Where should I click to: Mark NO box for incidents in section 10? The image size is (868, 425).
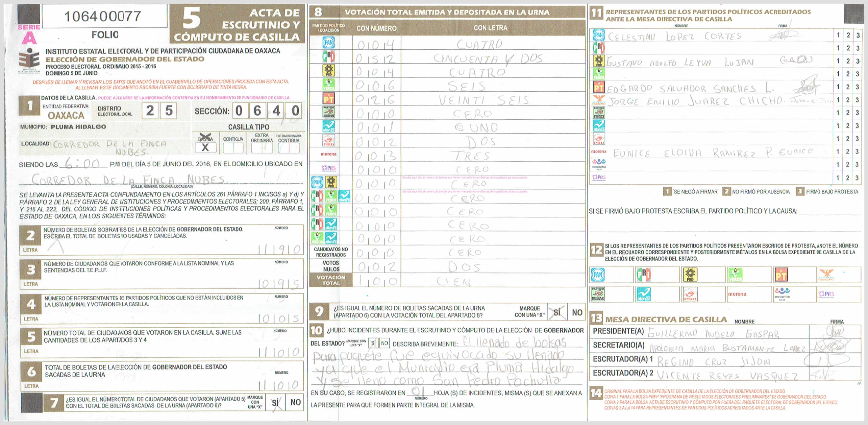(384, 343)
